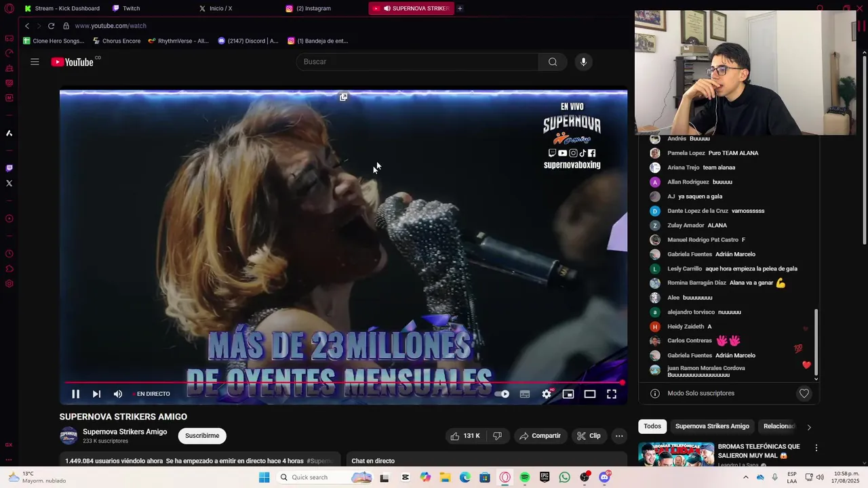Open Supernova Strikers Amigo channel name

(x=125, y=432)
